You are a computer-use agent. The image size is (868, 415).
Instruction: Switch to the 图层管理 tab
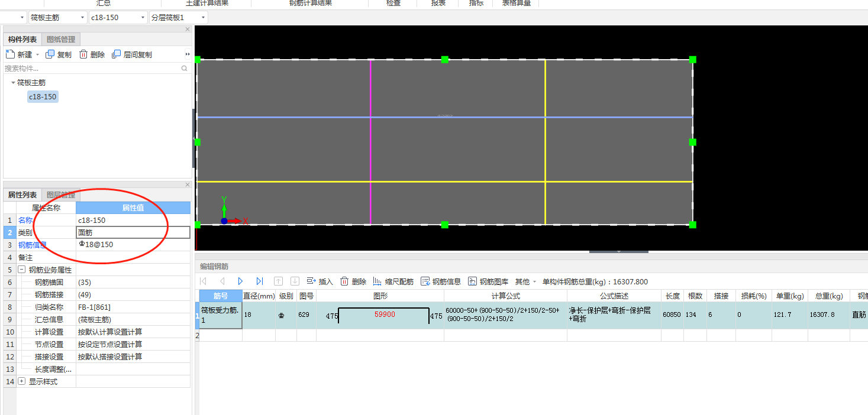(x=61, y=195)
